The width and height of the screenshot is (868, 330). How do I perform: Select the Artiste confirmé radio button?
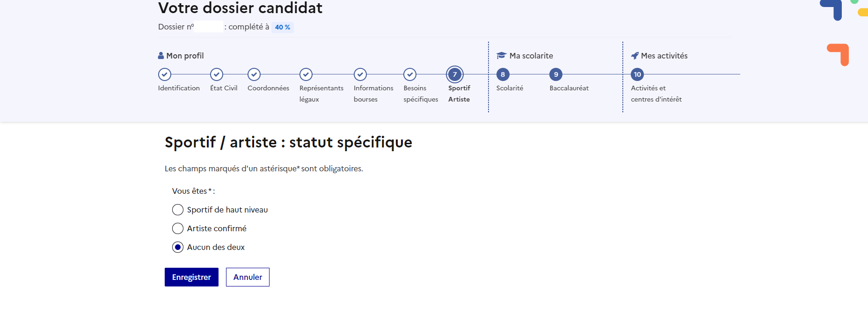click(178, 228)
